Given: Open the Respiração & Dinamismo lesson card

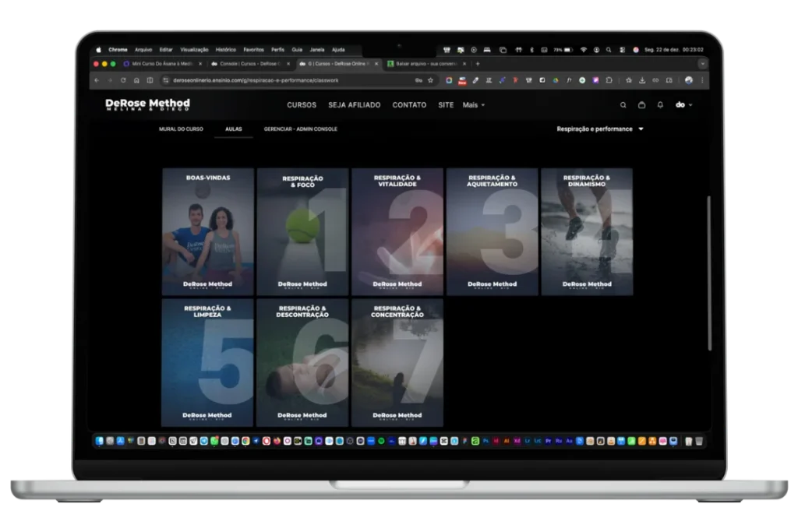Looking at the screenshot, I should pos(587,232).
